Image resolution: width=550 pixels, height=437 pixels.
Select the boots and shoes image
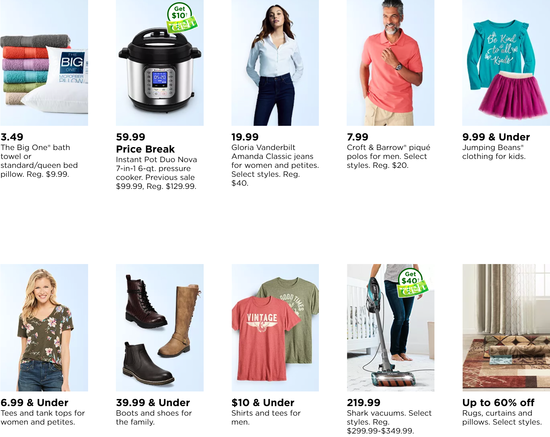(x=160, y=328)
